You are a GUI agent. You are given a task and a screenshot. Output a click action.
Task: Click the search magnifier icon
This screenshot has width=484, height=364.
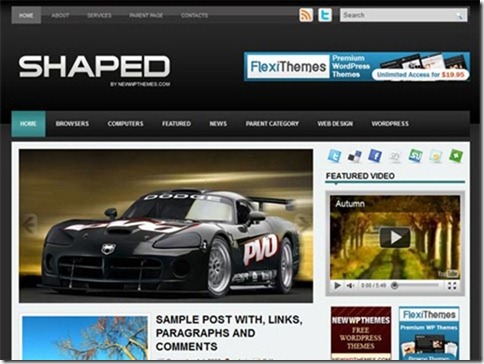click(460, 16)
